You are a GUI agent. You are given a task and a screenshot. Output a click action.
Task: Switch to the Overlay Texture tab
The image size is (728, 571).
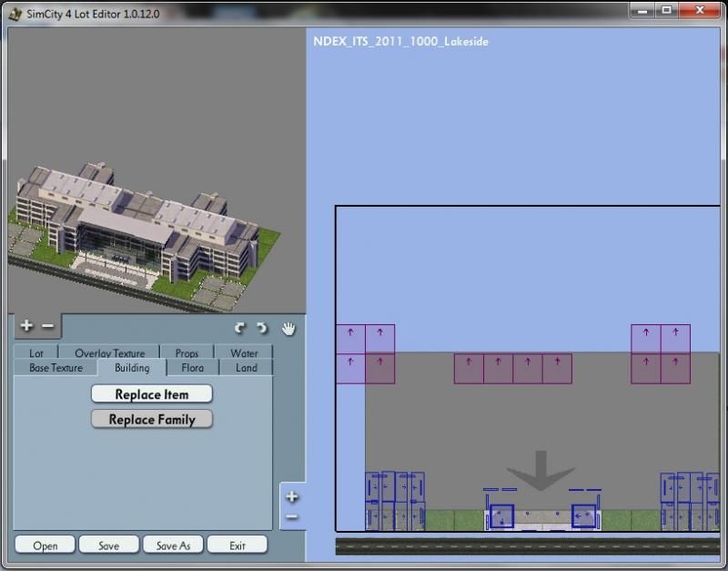click(109, 352)
